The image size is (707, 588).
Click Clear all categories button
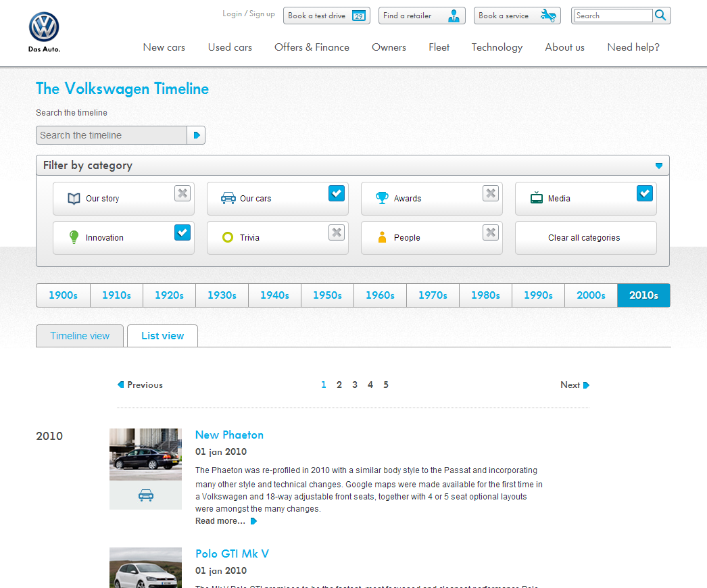click(586, 238)
